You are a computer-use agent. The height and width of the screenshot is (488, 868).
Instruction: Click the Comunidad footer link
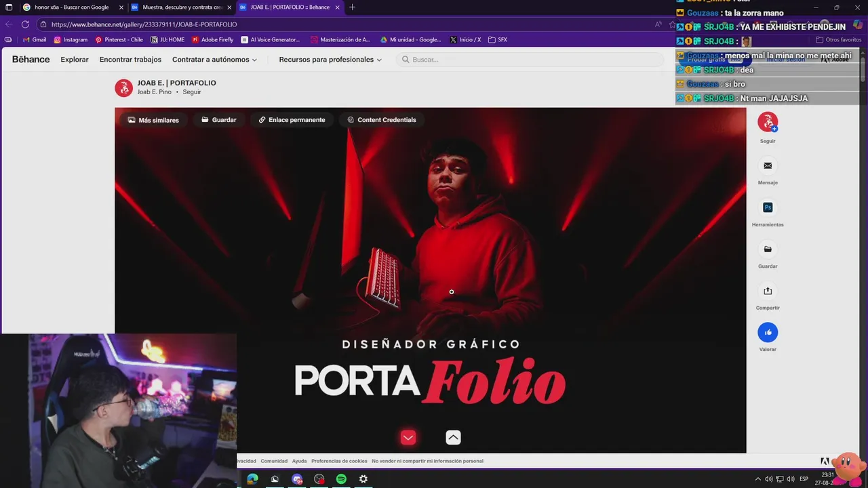click(x=274, y=461)
